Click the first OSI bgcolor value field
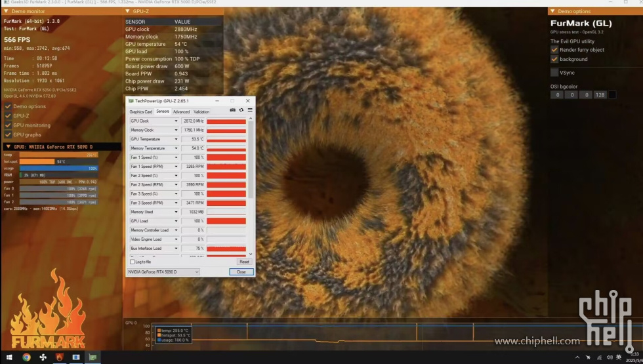 pyautogui.click(x=557, y=94)
